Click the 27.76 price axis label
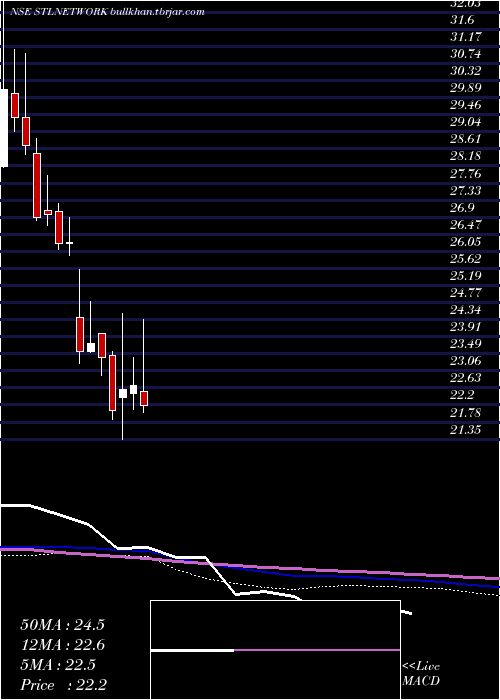This screenshot has width=500, height=700. [466, 173]
